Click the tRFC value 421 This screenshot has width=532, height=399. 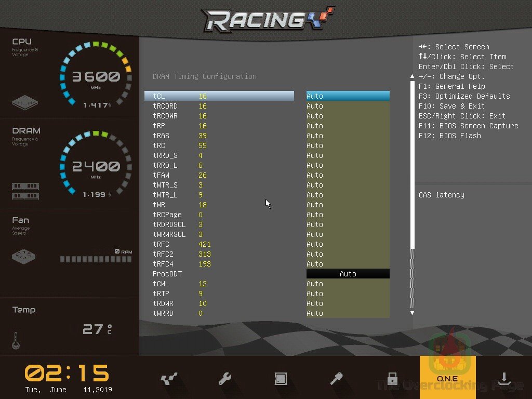coord(205,244)
